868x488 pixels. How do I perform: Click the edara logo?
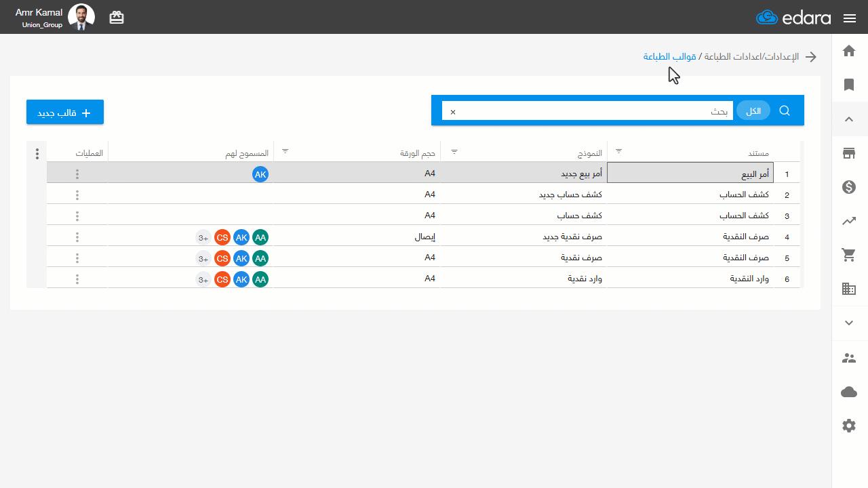tap(793, 18)
